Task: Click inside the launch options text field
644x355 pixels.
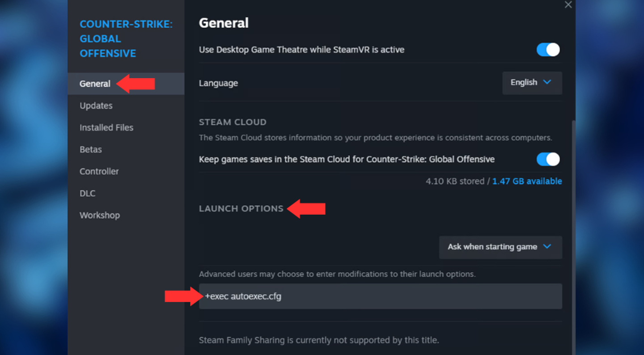Action: [380, 296]
